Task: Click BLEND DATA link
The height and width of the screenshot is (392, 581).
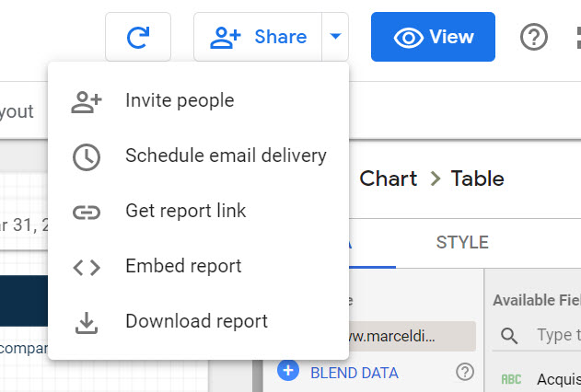Action: 354,373
